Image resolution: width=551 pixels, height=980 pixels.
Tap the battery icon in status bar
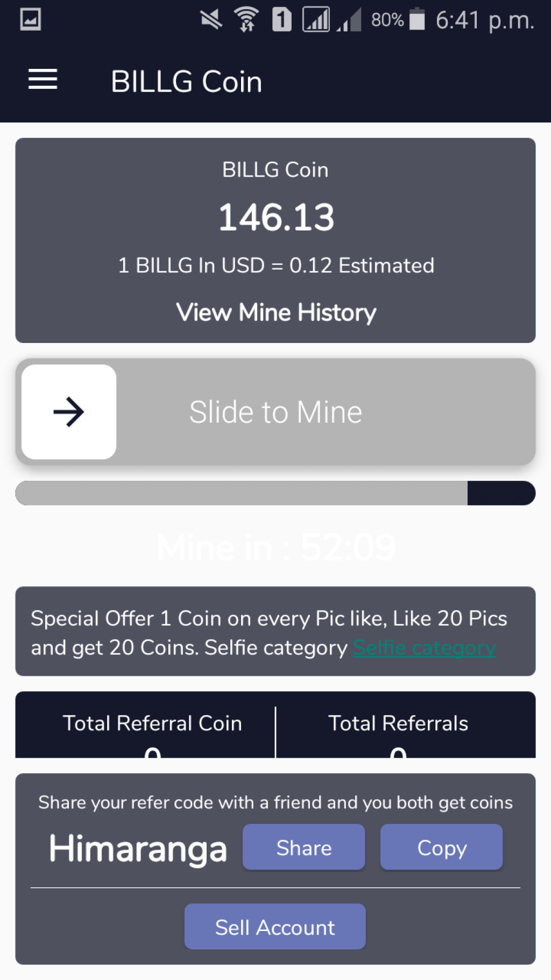(x=417, y=19)
